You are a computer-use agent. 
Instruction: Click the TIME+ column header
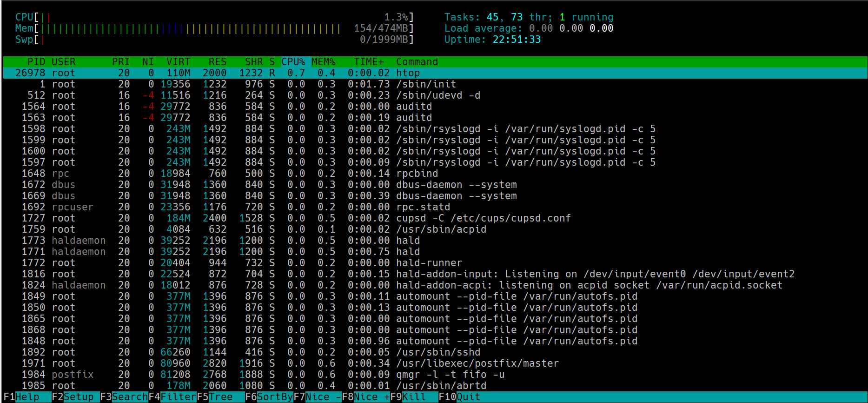click(x=369, y=62)
